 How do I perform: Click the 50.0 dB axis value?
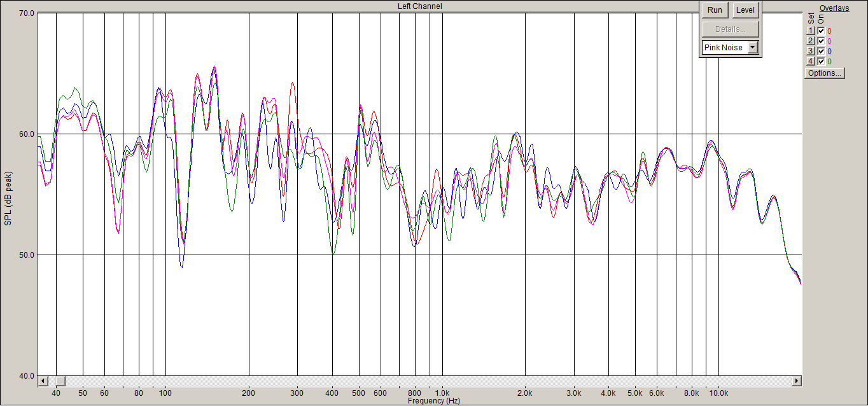pyautogui.click(x=27, y=255)
